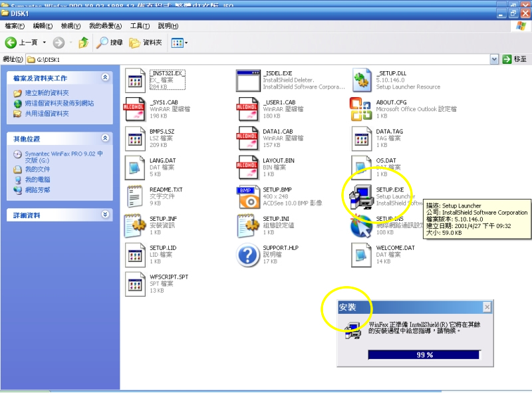Open Symantec WinFax PRO 9.02 drive link
532x399 pixels.
[x=64, y=157]
